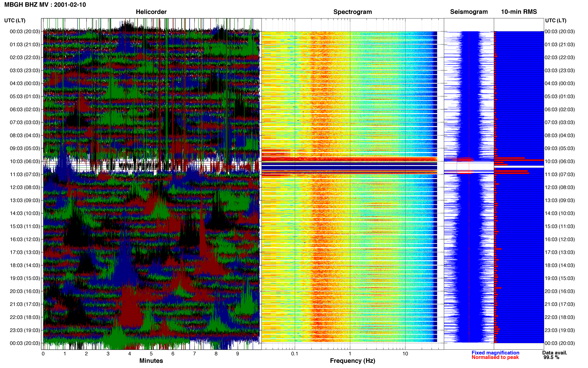Image resolution: width=588 pixels, height=368 pixels.
Task: Click the 'Frequency (Hz)' axis label
Action: (x=352, y=361)
